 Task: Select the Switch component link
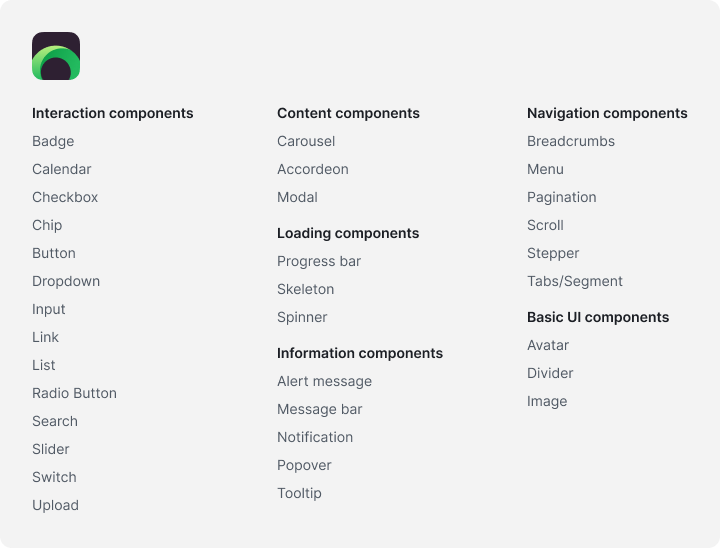click(x=54, y=477)
